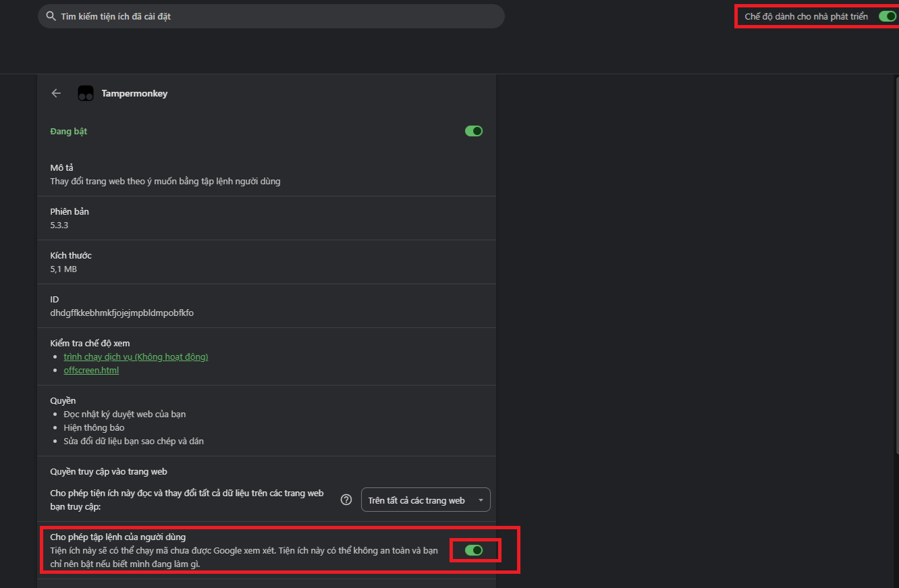Turn off the allow user scripts toggle
This screenshot has height=588, width=899.
pyautogui.click(x=474, y=550)
